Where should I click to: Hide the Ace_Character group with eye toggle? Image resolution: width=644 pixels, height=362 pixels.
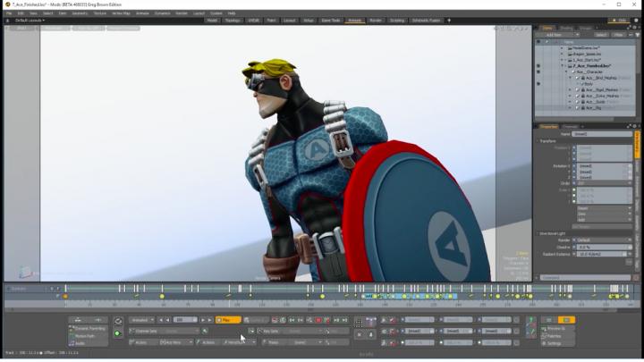[538, 72]
